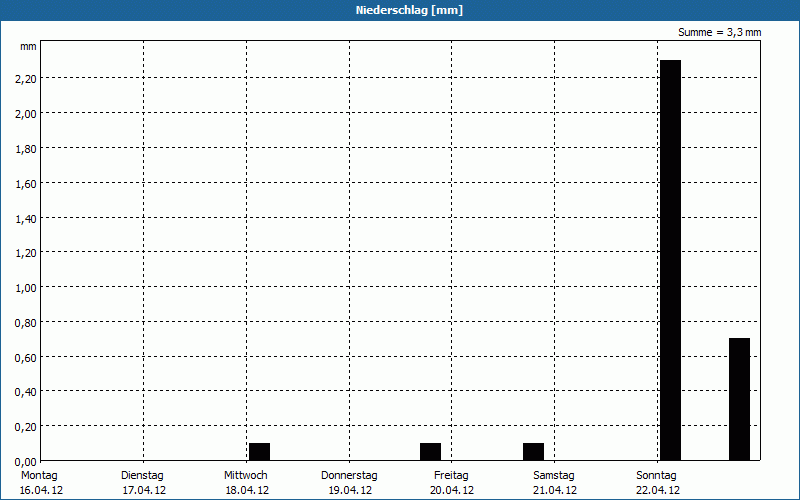Screen dimensions: 800x500
Task: Click the Sonntag axis label
Action: tap(656, 475)
